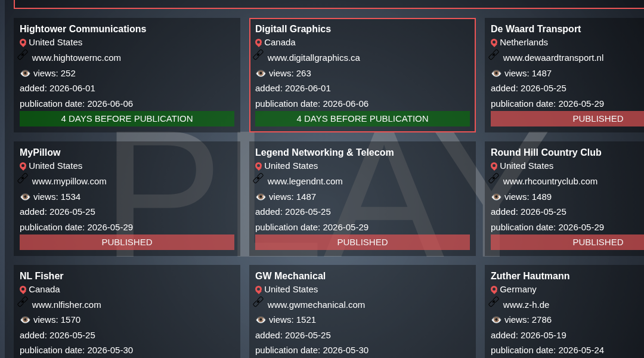Click the eye icon next to views: 252
The width and height of the screenshot is (644, 358).
[25, 73]
